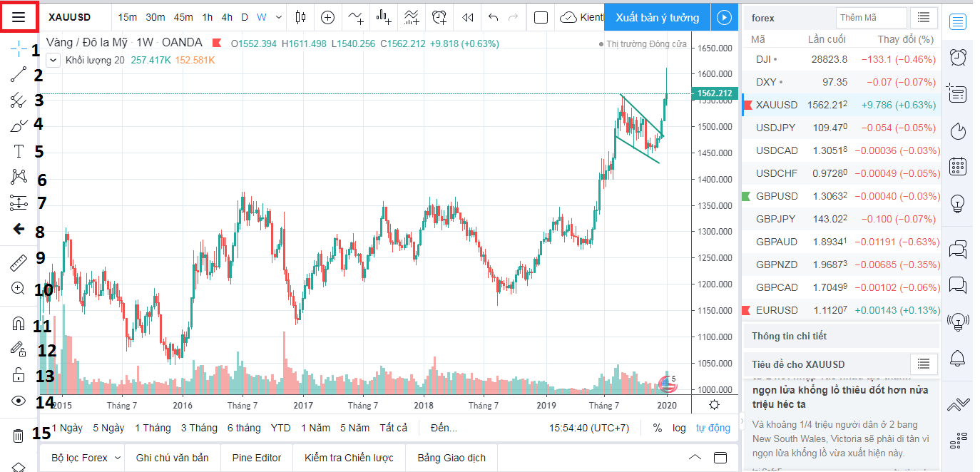
Task: Select the Brush drawing tool
Action: [19, 126]
